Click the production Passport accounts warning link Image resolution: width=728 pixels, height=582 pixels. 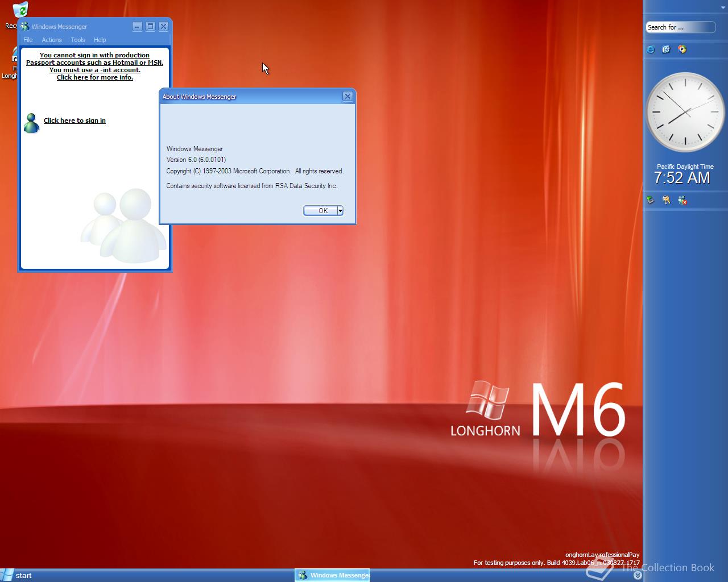(x=94, y=66)
